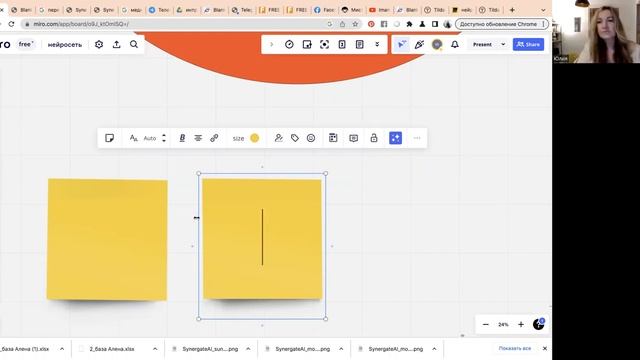Open more options ellipsis in sticky toolbar
Image resolution: width=640 pixels, height=360 pixels.
coord(417,138)
